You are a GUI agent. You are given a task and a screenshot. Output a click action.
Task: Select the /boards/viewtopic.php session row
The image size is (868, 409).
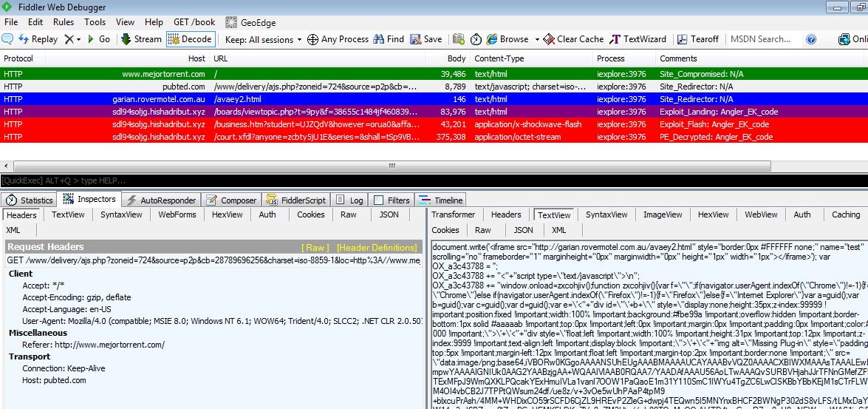click(434, 112)
